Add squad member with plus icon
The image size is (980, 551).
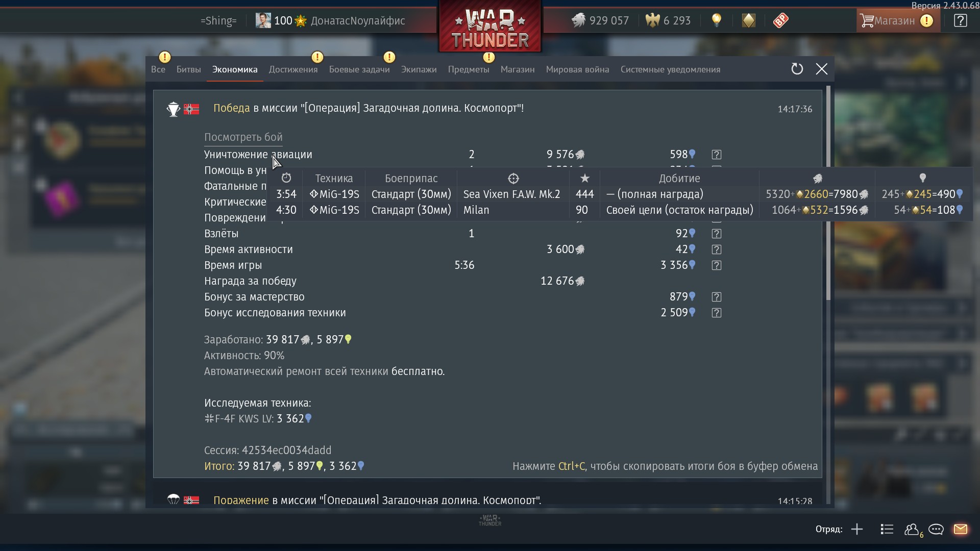pyautogui.click(x=857, y=529)
